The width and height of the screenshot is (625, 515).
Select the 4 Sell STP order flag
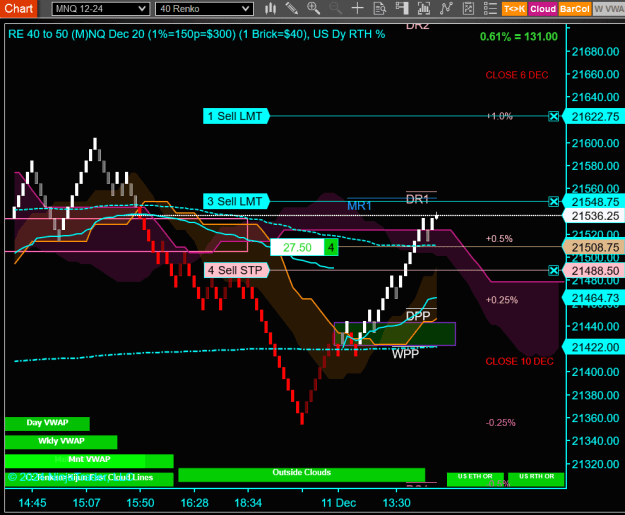(x=236, y=271)
